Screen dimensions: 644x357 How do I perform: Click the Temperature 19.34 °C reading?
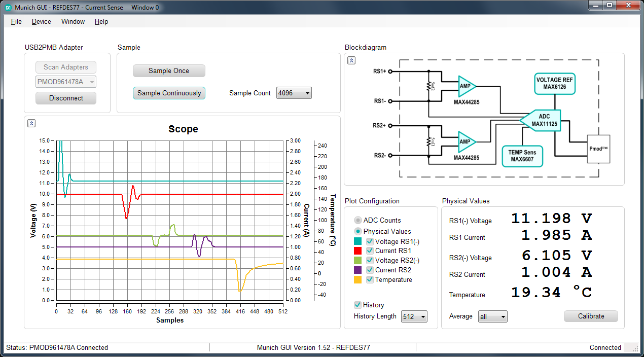[x=551, y=293]
